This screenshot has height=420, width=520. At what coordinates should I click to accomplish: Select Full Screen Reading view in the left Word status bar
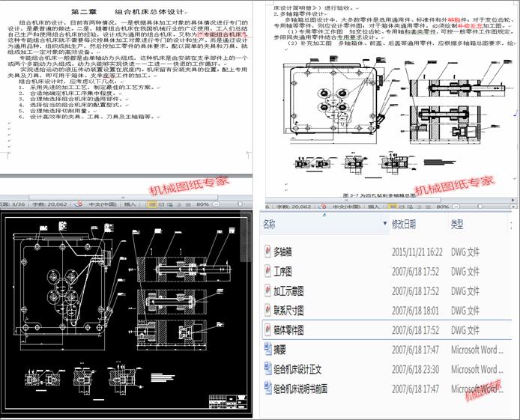point(162,204)
